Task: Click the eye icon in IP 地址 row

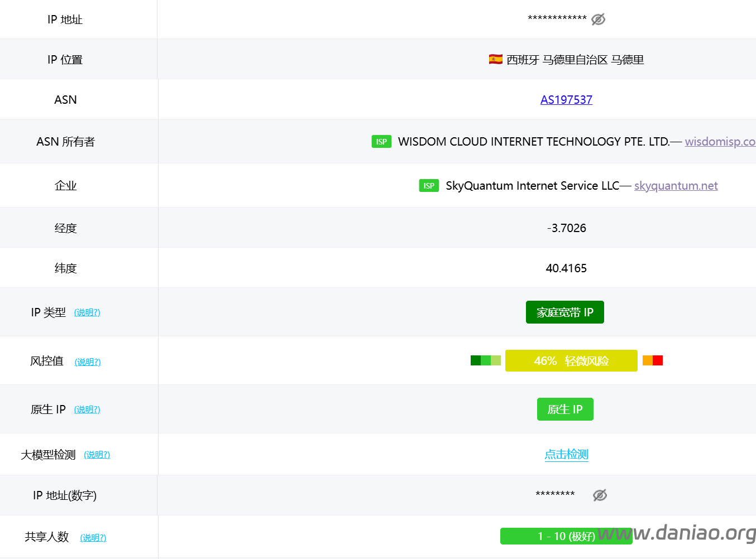Action: (598, 18)
